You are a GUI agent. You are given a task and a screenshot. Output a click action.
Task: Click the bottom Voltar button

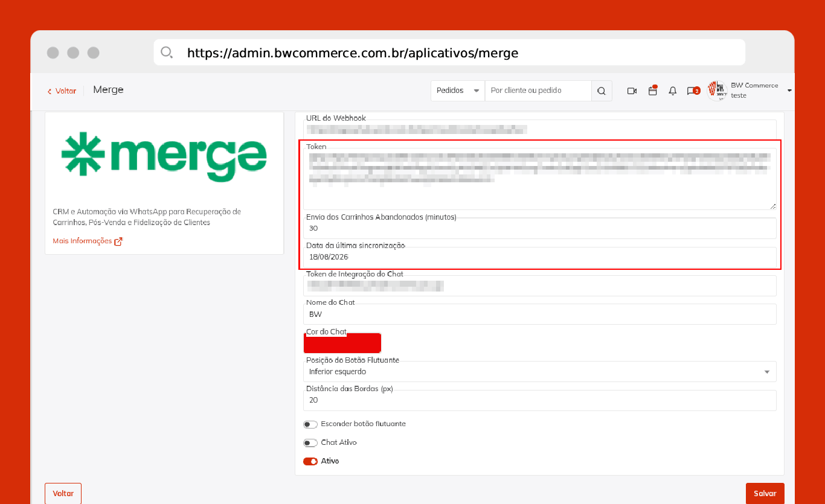[x=63, y=493]
